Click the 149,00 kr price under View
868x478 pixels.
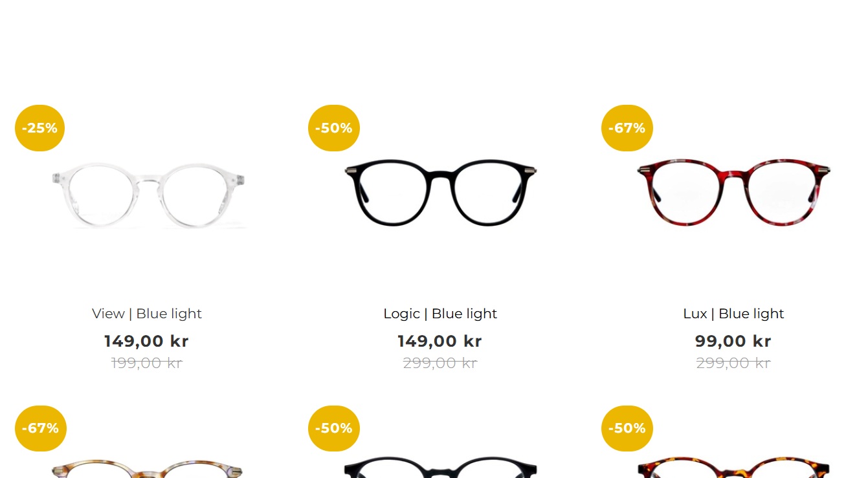coord(147,341)
